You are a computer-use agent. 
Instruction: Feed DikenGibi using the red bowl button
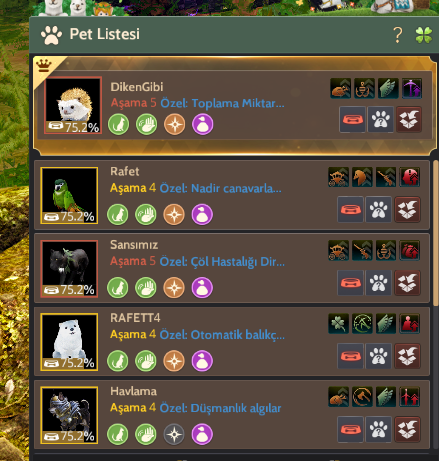(x=352, y=119)
